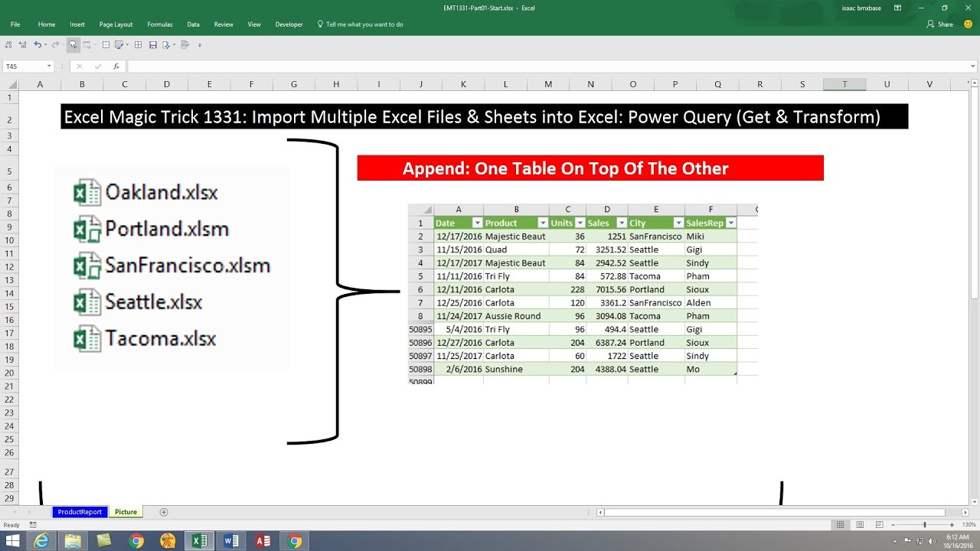Open Access from the Windows taskbar
980x551 pixels.
coord(263,541)
